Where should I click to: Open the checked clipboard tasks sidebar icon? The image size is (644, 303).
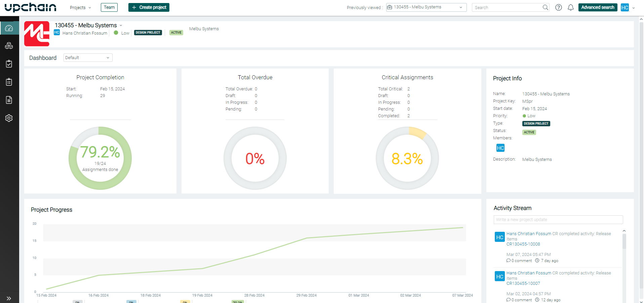point(9,64)
